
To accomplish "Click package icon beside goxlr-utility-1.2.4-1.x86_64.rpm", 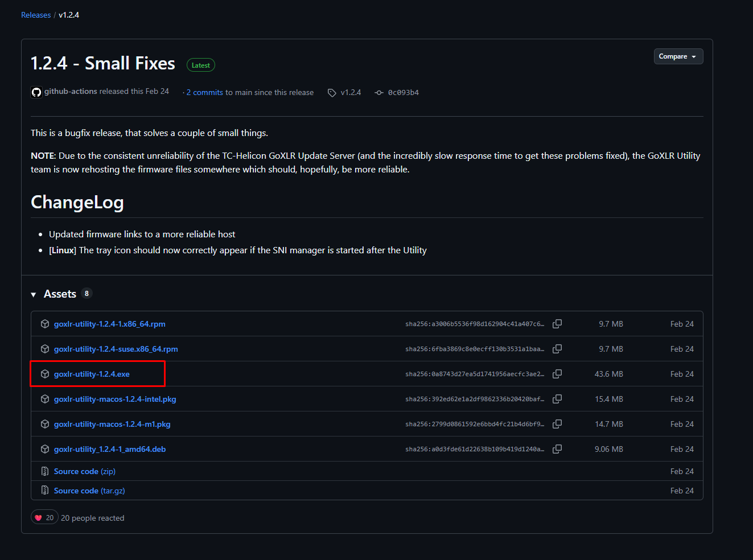I will click(x=45, y=324).
